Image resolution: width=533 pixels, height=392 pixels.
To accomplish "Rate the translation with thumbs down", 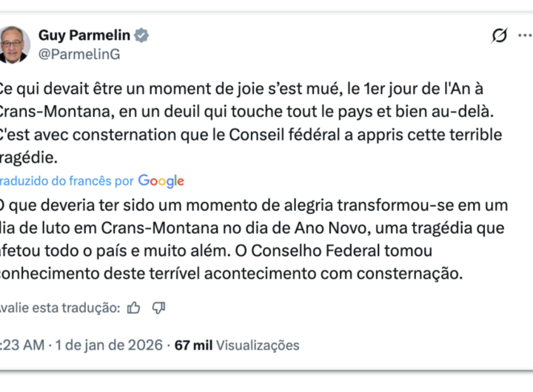I will 158,308.
